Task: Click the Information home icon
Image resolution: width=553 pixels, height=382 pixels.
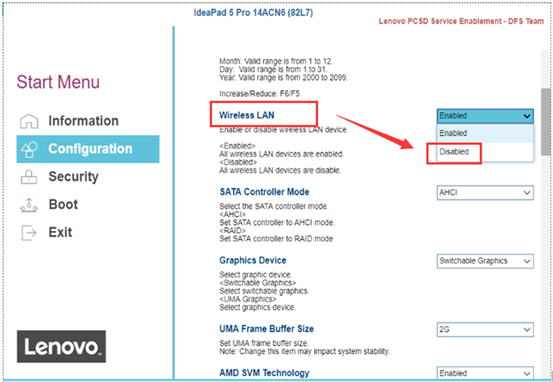Action: point(29,121)
